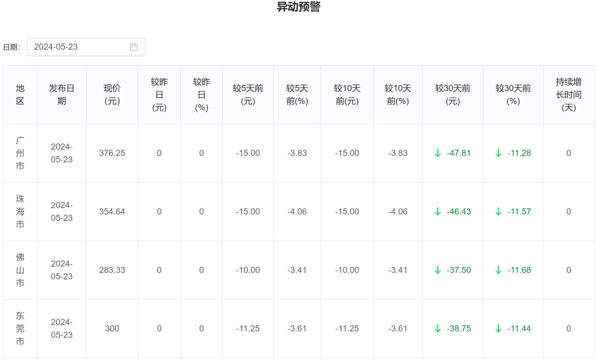
Task: Click the 地区 column header
Action: point(20,94)
